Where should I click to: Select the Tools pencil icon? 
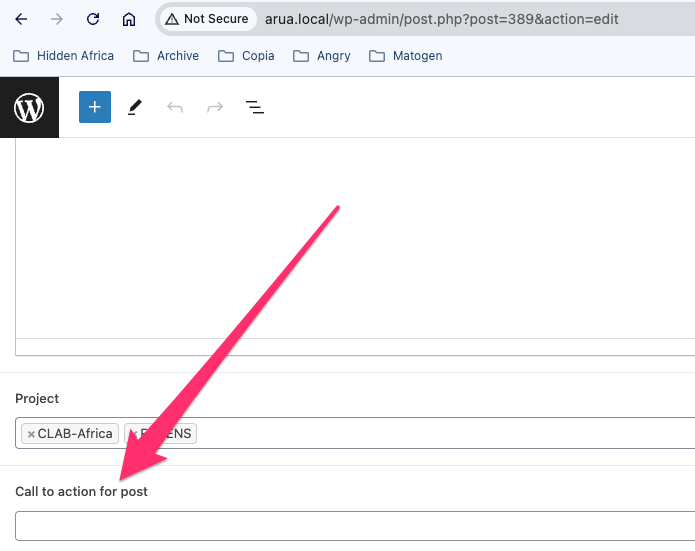click(x=135, y=107)
